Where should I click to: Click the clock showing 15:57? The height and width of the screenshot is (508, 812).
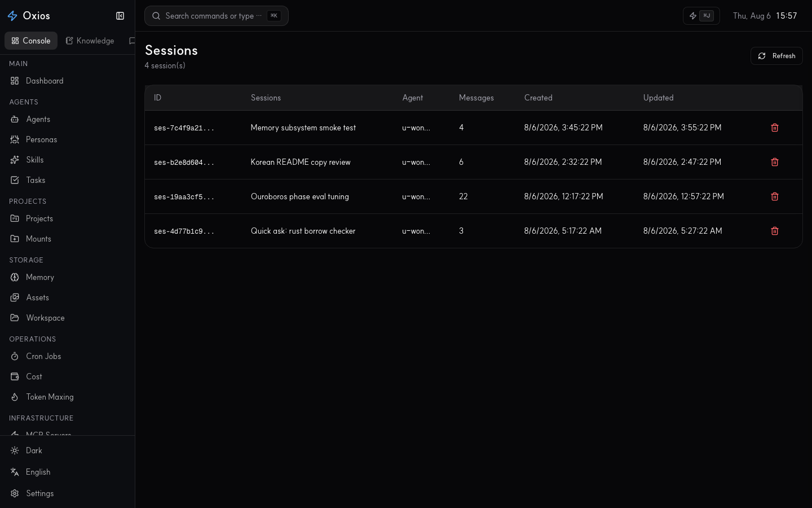tap(787, 16)
